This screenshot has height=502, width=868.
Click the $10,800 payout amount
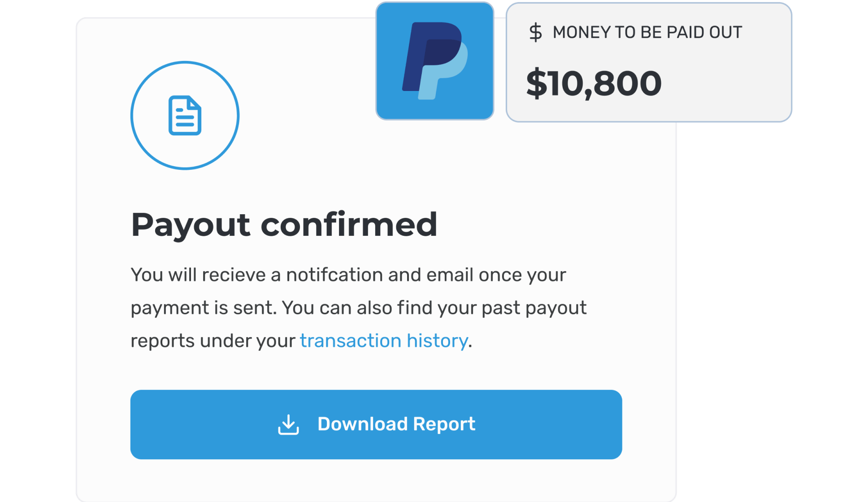pyautogui.click(x=594, y=83)
